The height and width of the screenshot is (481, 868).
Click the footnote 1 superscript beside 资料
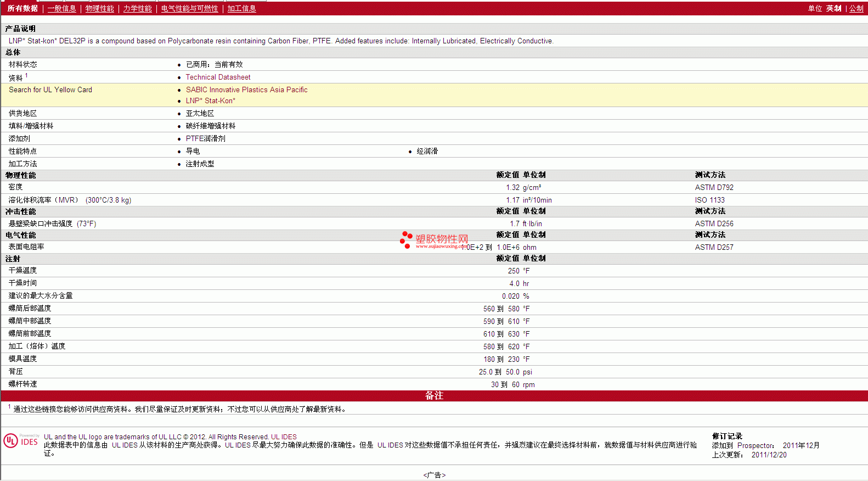(x=26, y=76)
